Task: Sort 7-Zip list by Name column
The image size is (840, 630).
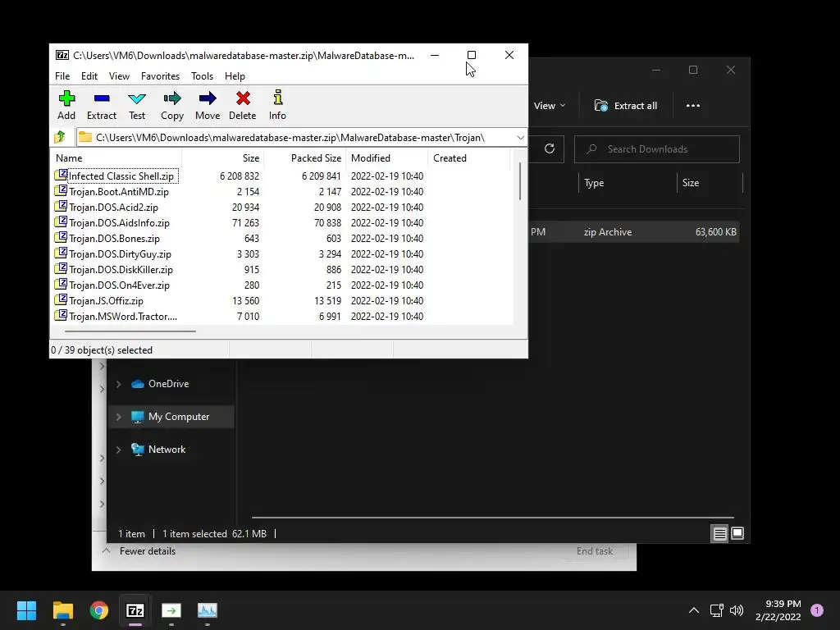Action: click(x=116, y=158)
